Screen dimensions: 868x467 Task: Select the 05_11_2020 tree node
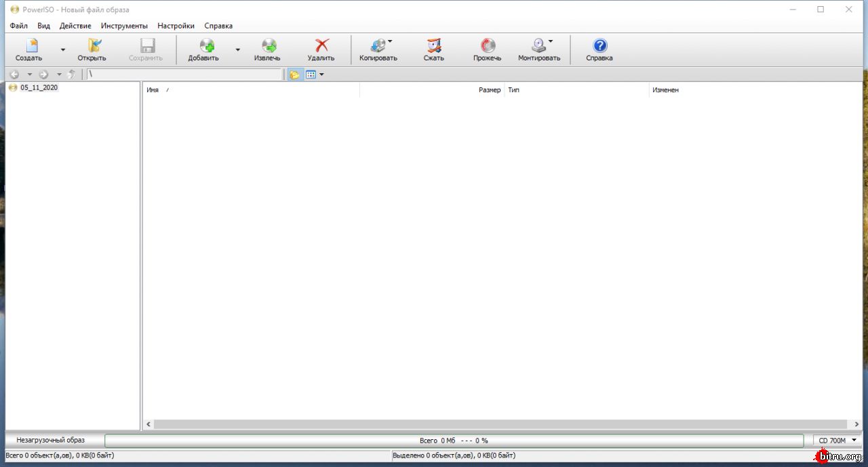click(39, 87)
